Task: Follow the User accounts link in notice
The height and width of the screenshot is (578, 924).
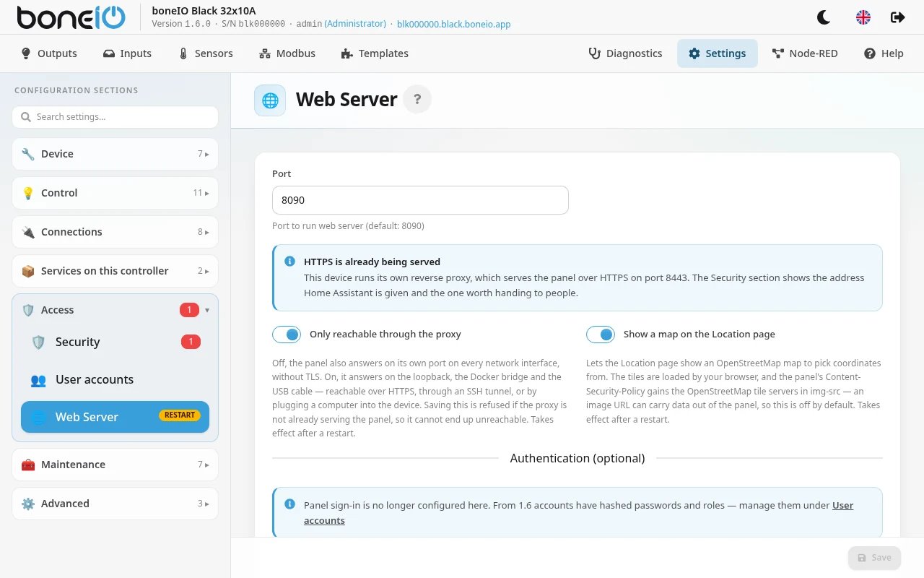Action: point(579,513)
